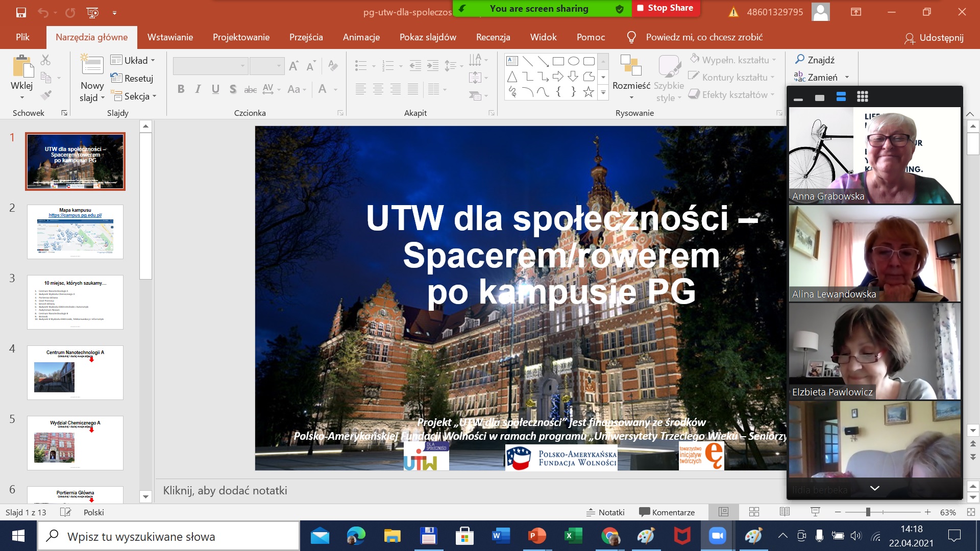Open the Animacje ribbon tab
The height and width of the screenshot is (551, 980).
click(361, 37)
